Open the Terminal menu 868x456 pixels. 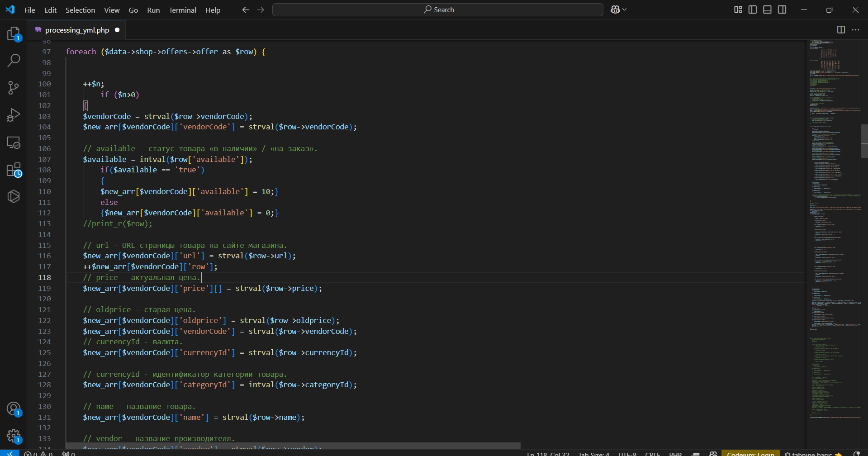coord(182,10)
